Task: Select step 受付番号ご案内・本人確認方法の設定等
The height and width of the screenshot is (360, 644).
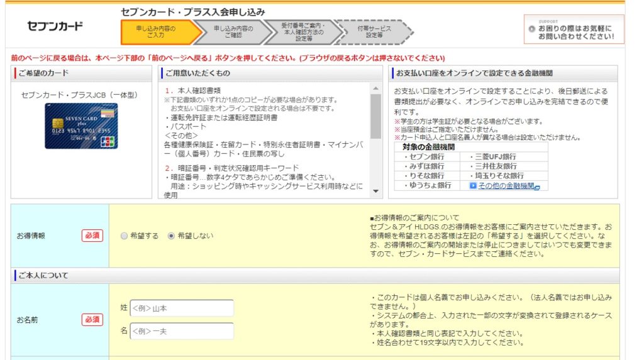Action: [x=304, y=32]
